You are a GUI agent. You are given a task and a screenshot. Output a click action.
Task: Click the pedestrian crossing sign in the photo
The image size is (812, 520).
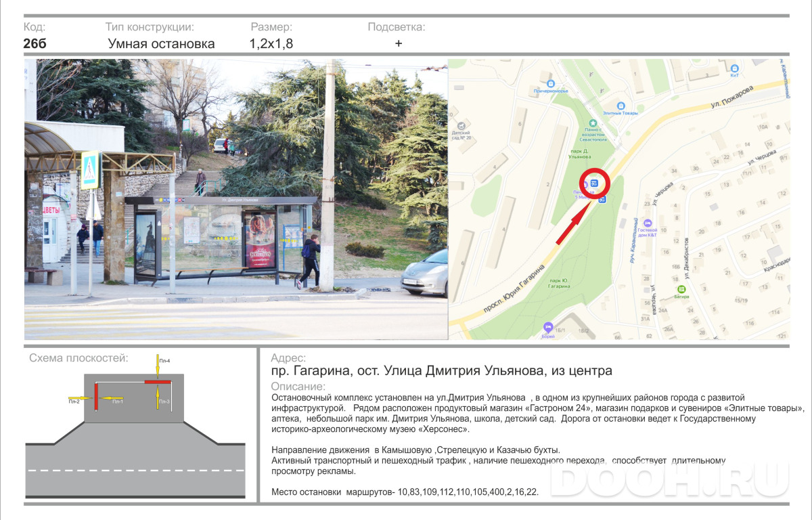(89, 169)
